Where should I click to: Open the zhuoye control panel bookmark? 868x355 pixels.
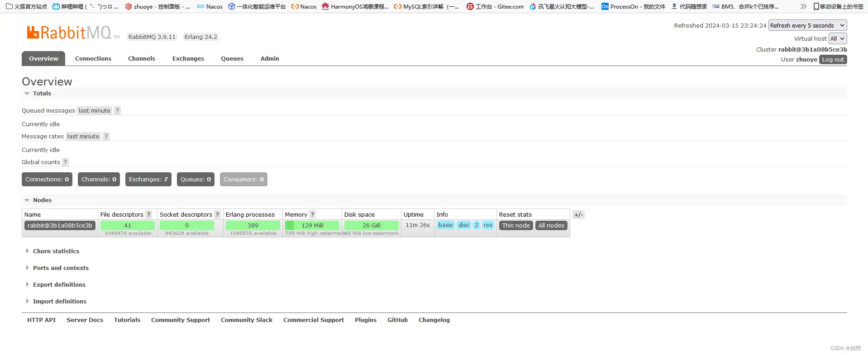pyautogui.click(x=157, y=6)
